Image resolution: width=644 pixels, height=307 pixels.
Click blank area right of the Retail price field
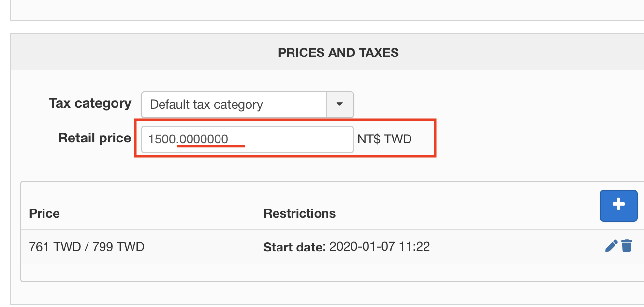pyautogui.click(x=532, y=140)
